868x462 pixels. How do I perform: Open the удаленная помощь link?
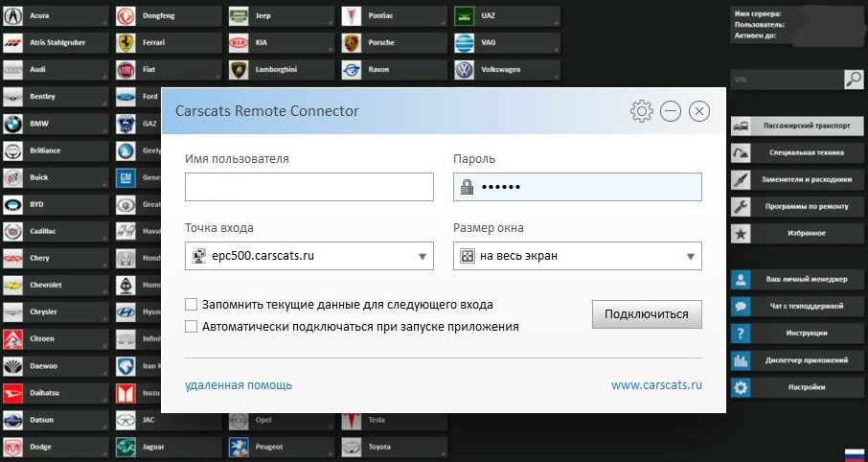(239, 385)
